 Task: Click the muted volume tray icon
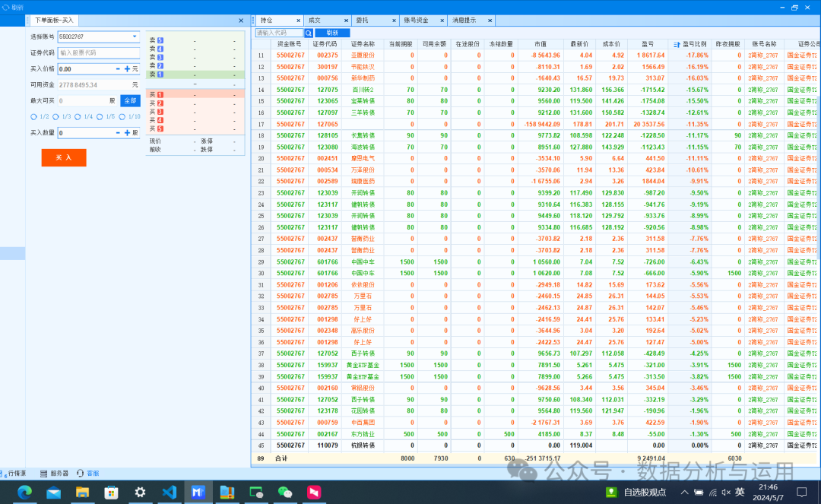(726, 492)
